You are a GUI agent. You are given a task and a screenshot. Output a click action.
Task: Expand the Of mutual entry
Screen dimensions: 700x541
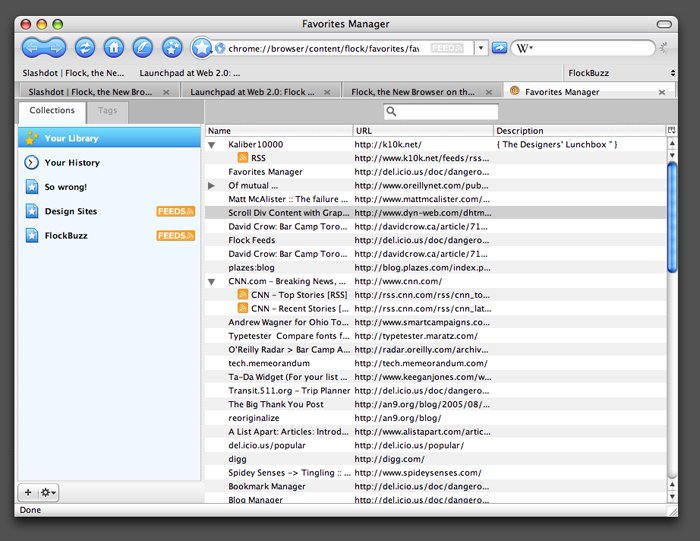click(x=212, y=186)
